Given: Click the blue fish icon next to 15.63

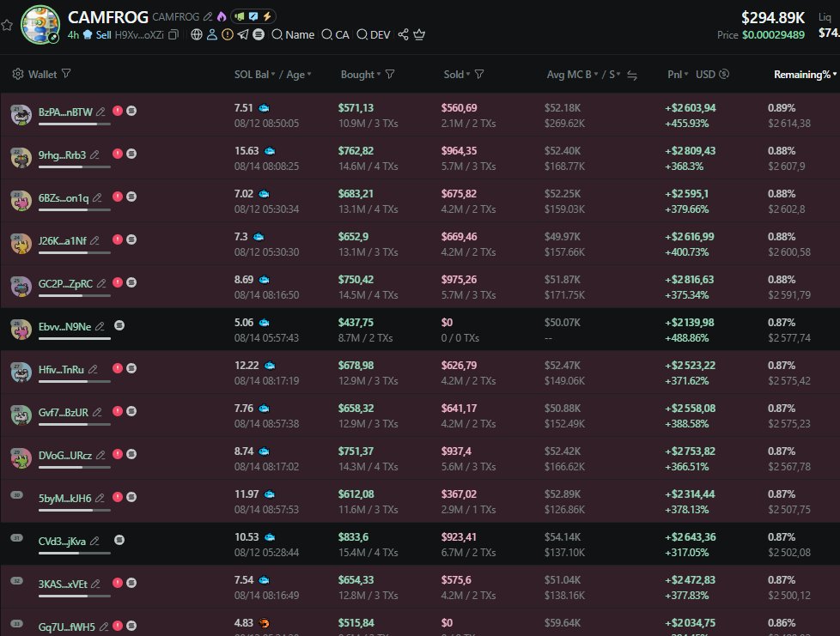Looking at the screenshot, I should (x=270, y=151).
